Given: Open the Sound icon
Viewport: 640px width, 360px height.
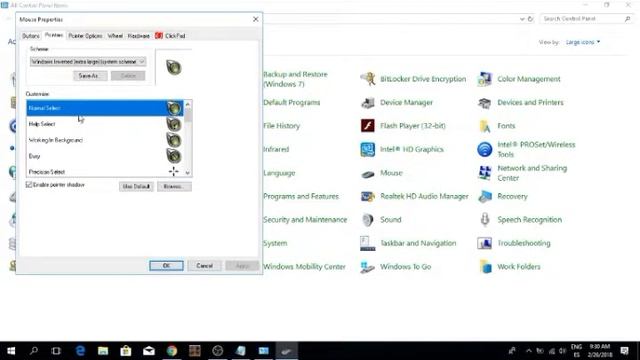Looking at the screenshot, I should click(x=368, y=220).
